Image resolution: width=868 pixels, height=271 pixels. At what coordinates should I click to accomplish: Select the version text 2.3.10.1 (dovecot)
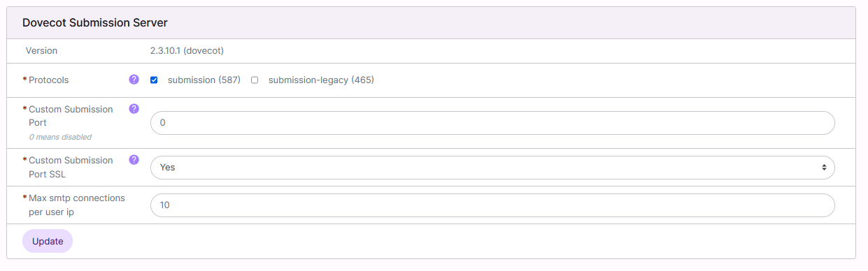187,51
